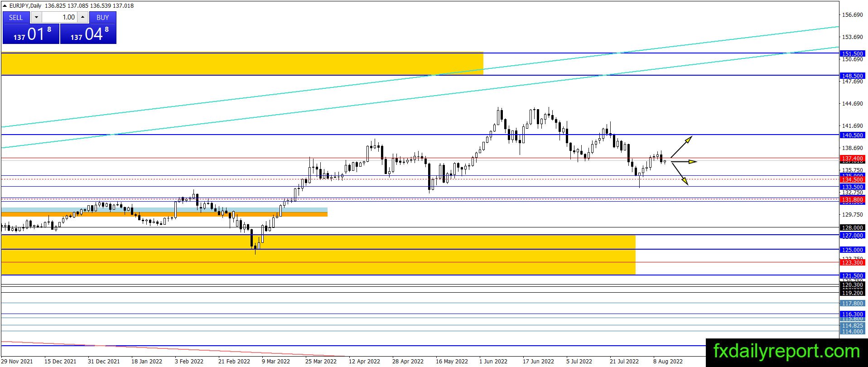This screenshot has height=367, width=868.
Task: Select the orange band near 129.750
Action: point(164,214)
